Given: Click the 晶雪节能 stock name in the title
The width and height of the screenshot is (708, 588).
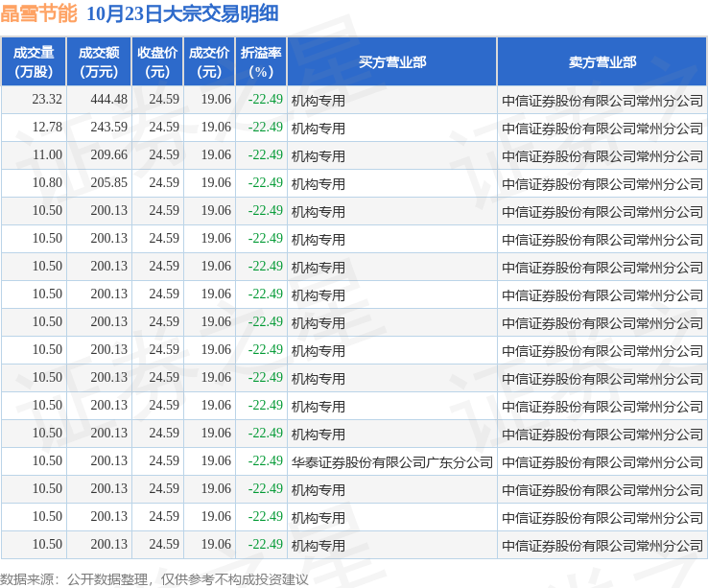Looking at the screenshot, I should pyautogui.click(x=39, y=14).
